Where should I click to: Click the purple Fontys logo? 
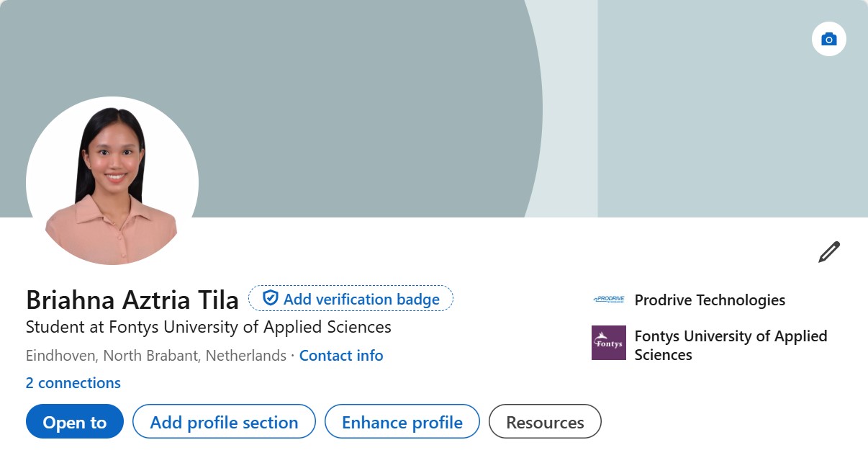tap(608, 343)
